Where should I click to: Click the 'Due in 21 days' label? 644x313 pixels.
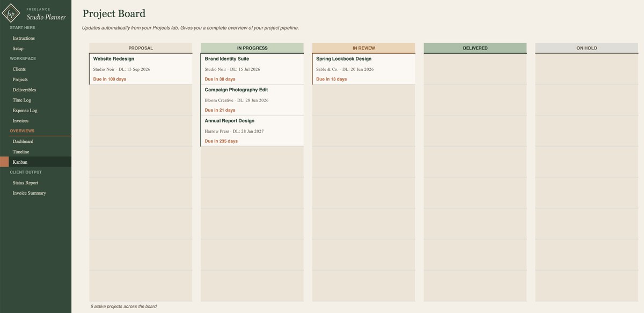click(220, 111)
